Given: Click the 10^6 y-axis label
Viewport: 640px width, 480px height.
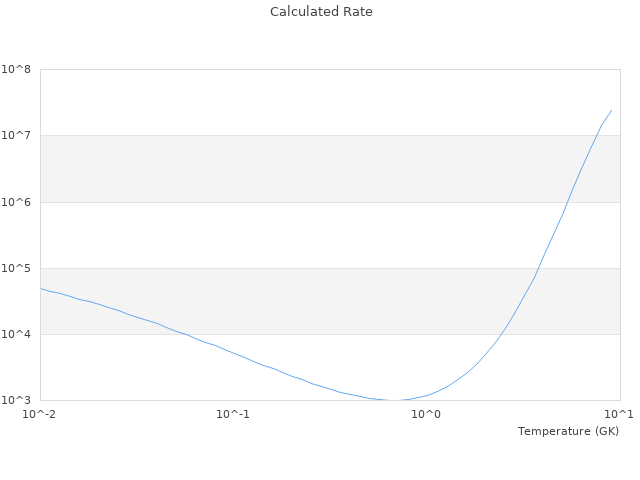Looking at the screenshot, I should [x=16, y=202].
